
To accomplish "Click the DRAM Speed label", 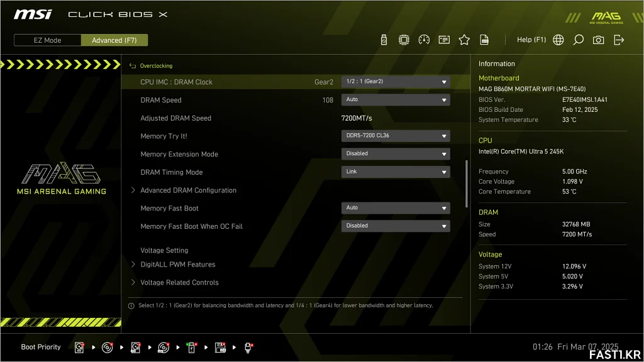I will [x=160, y=100].
